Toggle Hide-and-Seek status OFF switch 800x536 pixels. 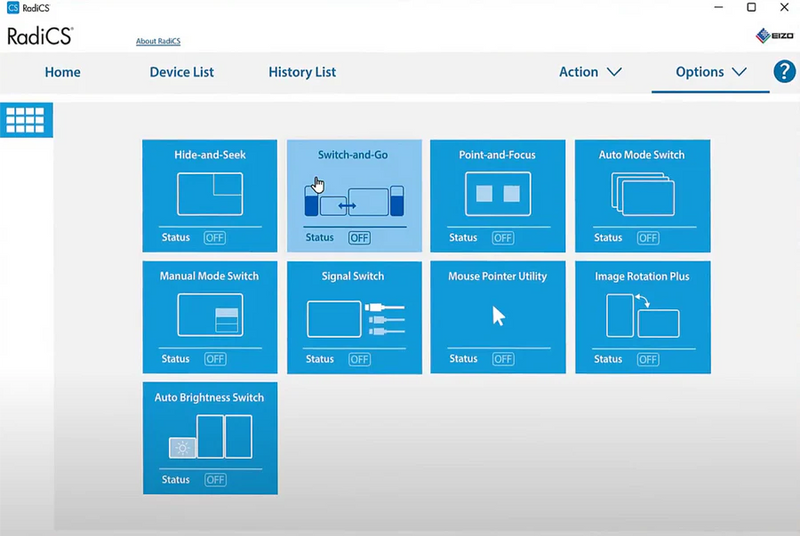(x=215, y=238)
